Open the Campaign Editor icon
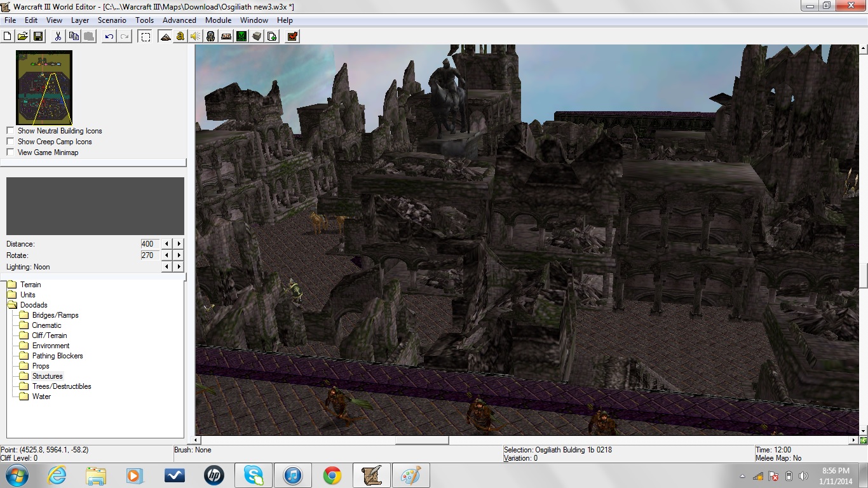 click(x=226, y=36)
